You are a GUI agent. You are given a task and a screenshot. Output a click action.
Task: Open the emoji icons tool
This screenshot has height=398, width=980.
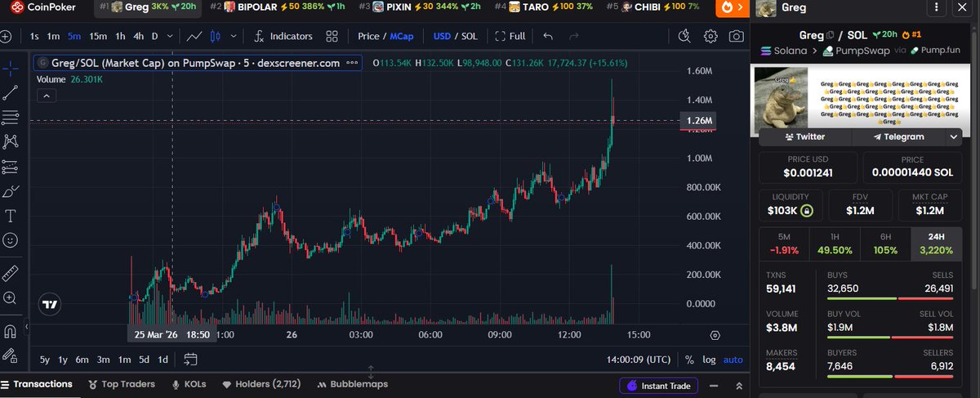[11, 241]
